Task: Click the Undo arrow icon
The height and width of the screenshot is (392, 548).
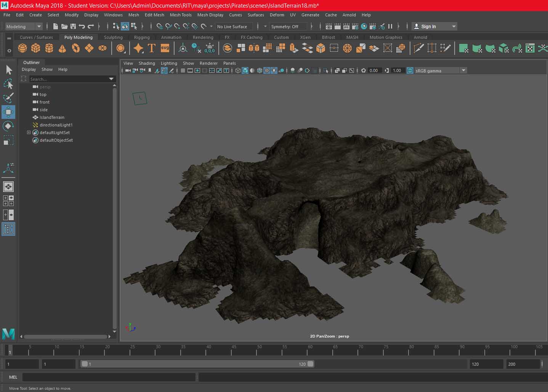Action: [82, 26]
